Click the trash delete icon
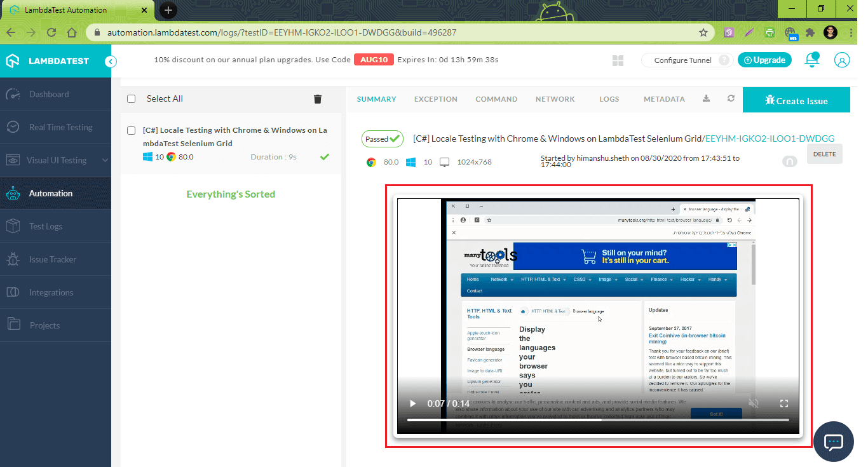This screenshot has width=868, height=467. (318, 99)
